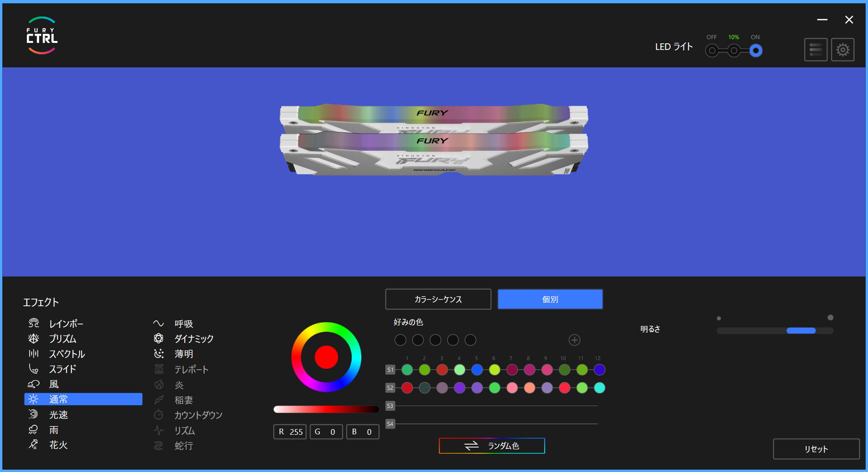Select the リズム effect icon
The image size is (868, 472).
click(159, 430)
